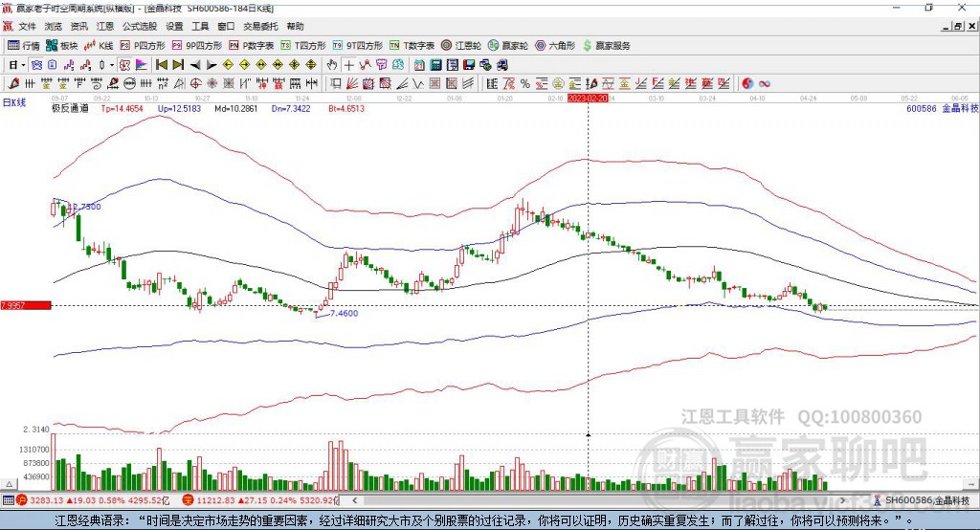Select the Gann fan lines icon
The height and width of the screenshot is (530, 980).
pos(352,84)
